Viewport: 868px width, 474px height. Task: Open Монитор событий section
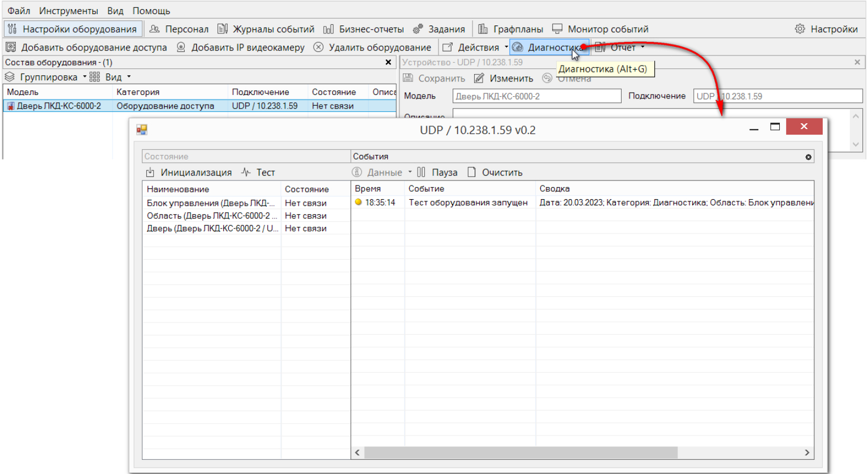(x=600, y=29)
